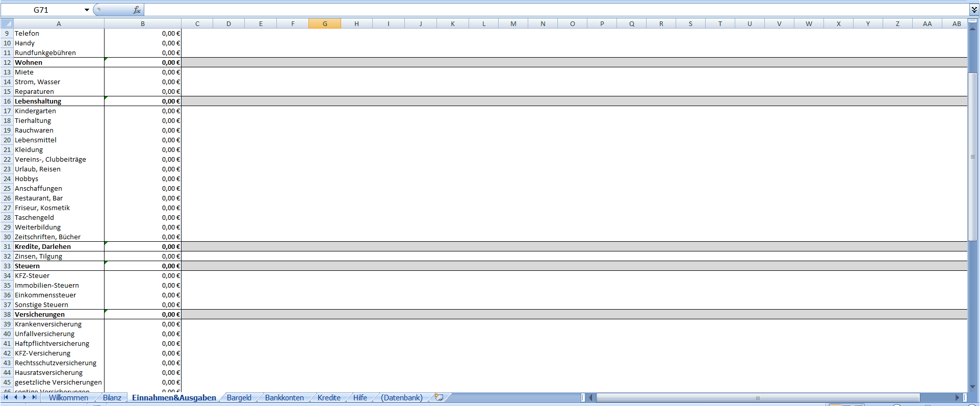The width and height of the screenshot is (980, 406).
Task: Select row 12 header for Wohnen
Action: tap(7, 62)
